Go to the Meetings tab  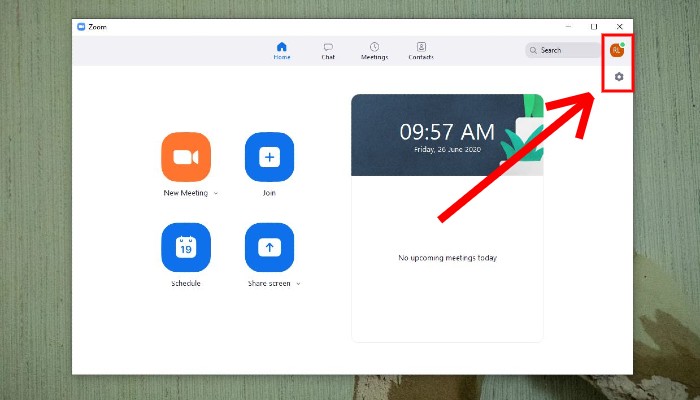click(375, 51)
